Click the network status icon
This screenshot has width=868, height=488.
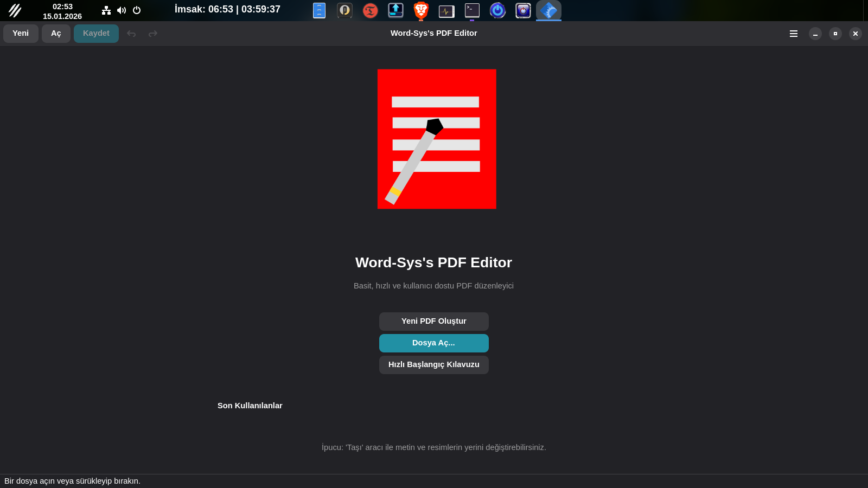click(106, 10)
